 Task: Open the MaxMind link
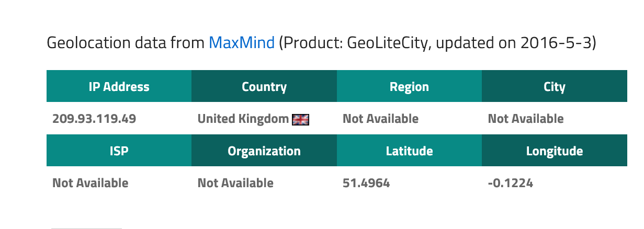[x=242, y=43]
